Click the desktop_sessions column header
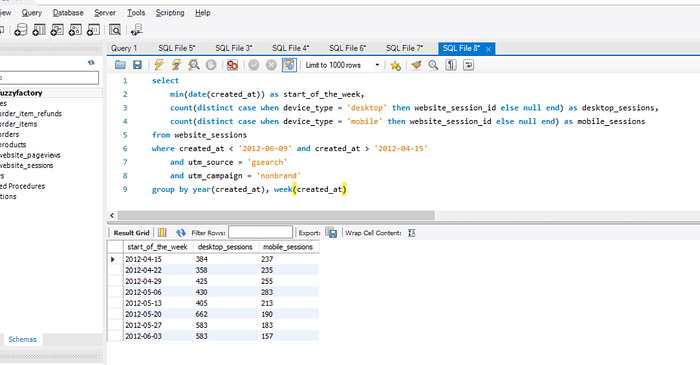 225,247
